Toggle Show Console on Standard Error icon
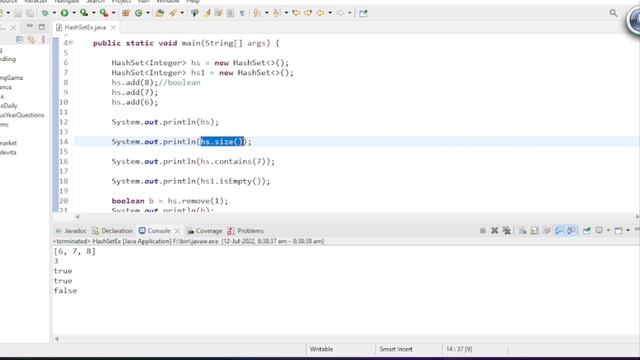The height and width of the screenshot is (360, 640). point(571,231)
